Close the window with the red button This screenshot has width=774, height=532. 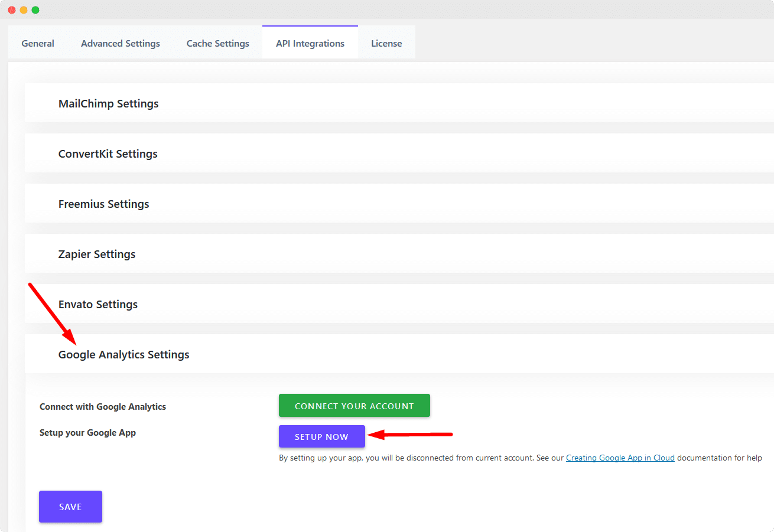click(x=12, y=10)
